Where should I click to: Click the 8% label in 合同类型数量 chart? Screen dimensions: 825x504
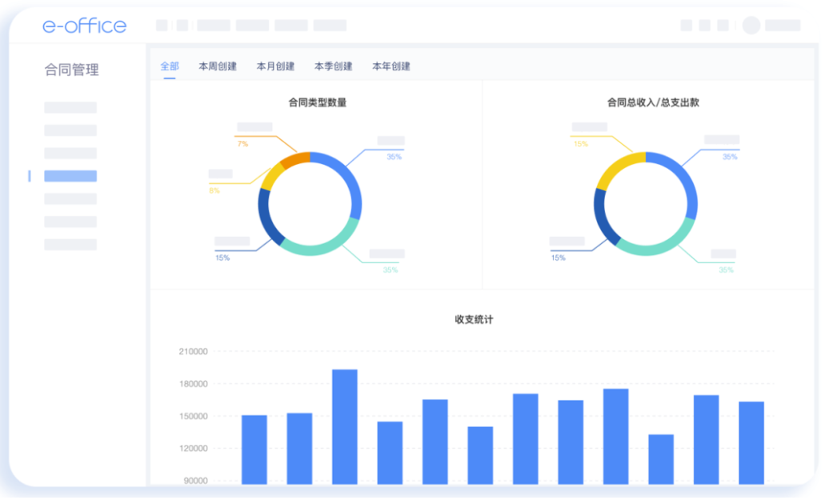(x=214, y=190)
